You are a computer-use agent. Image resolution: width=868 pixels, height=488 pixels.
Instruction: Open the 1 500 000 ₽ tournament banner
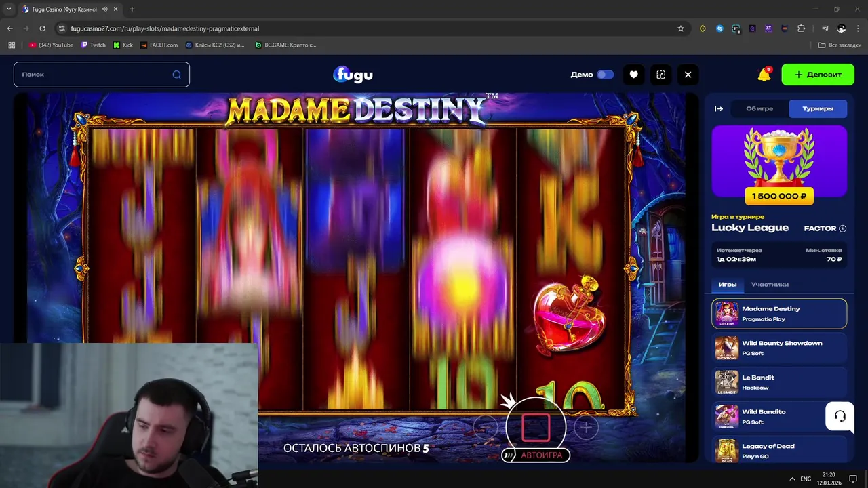tap(779, 165)
